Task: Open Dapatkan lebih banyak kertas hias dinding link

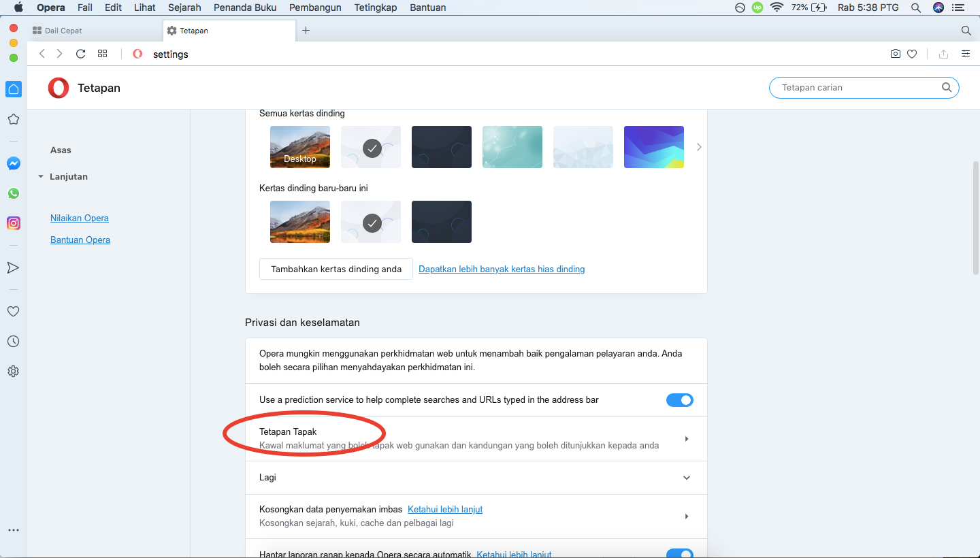Action: (502, 269)
